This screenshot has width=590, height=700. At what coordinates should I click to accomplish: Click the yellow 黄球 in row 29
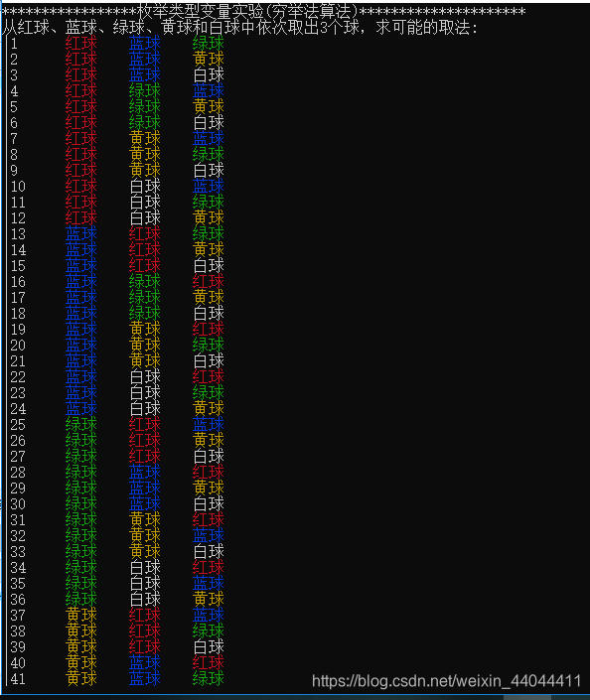tap(209, 489)
